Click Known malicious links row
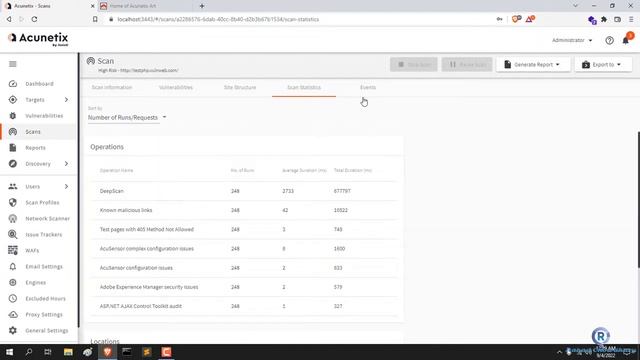The width and height of the screenshot is (640, 360). pyautogui.click(x=244, y=210)
